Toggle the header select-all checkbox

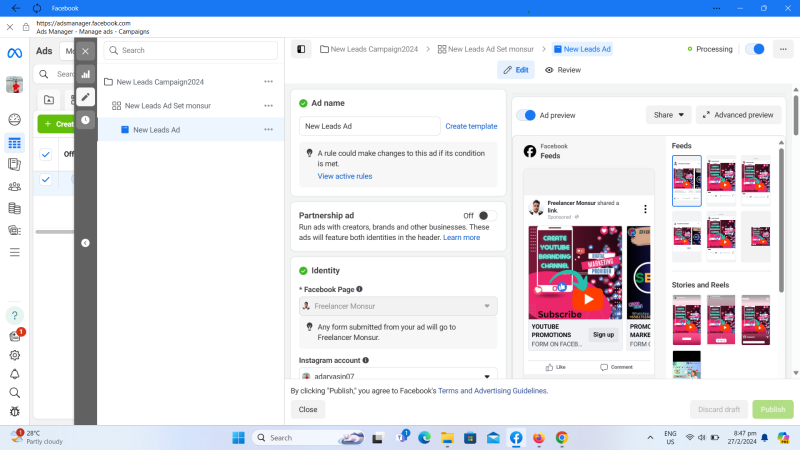45,154
